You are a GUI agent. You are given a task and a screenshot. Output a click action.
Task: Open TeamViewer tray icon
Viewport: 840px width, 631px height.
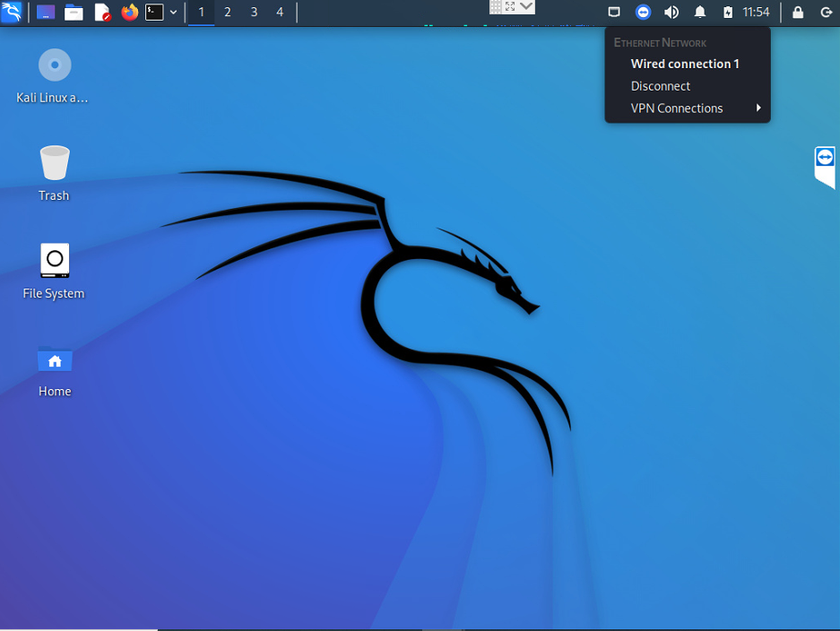tap(643, 12)
